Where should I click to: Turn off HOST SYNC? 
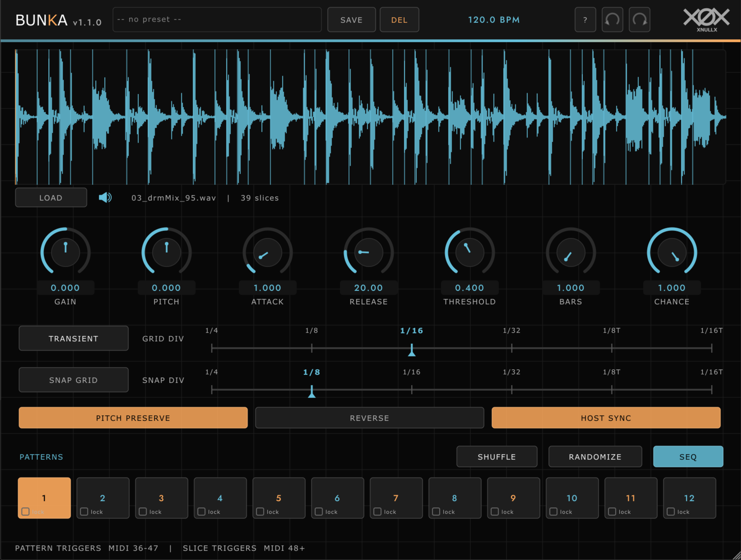pos(606,418)
